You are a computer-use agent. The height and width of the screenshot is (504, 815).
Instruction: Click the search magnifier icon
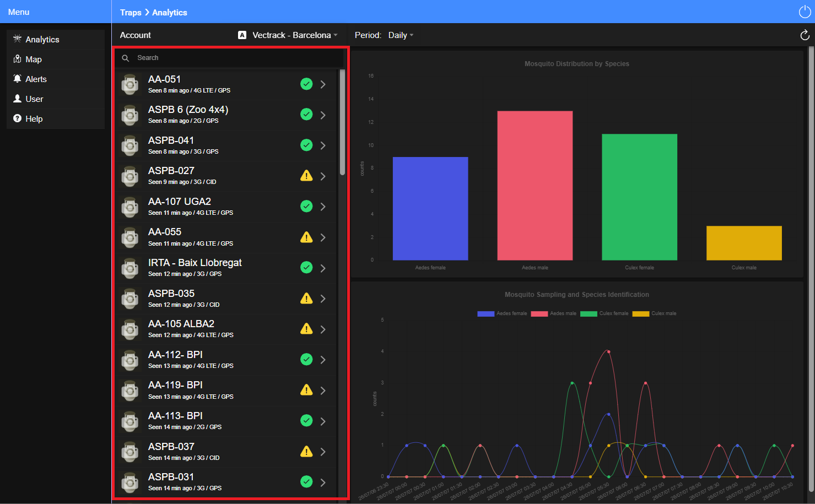coord(126,58)
